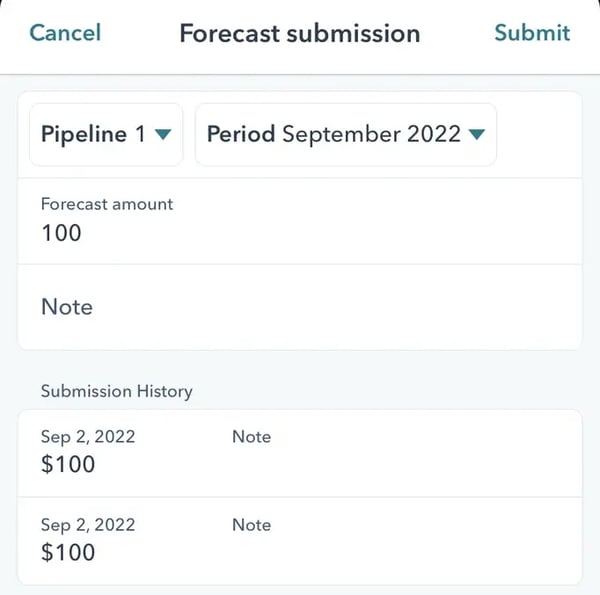Click the Note label in second history row

click(x=251, y=525)
